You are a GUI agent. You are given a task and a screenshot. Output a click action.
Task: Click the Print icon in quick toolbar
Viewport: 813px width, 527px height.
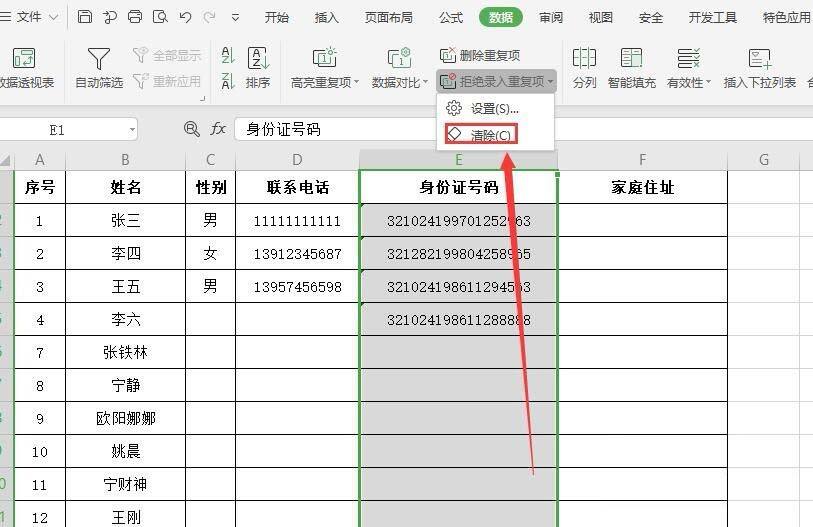pos(135,17)
